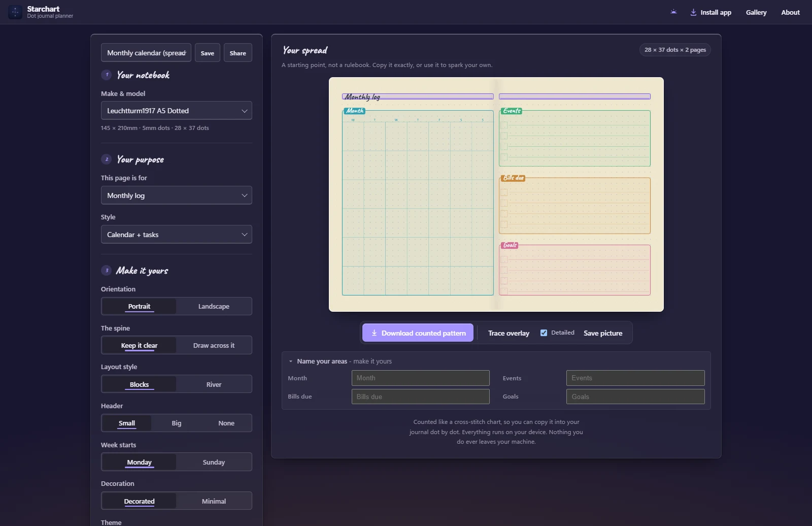The width and height of the screenshot is (812, 526).
Task: Open the Style dropdown
Action: pos(177,235)
